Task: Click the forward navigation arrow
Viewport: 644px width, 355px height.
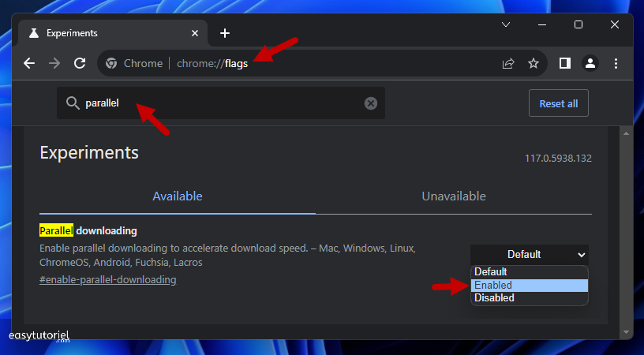Action: (54, 63)
